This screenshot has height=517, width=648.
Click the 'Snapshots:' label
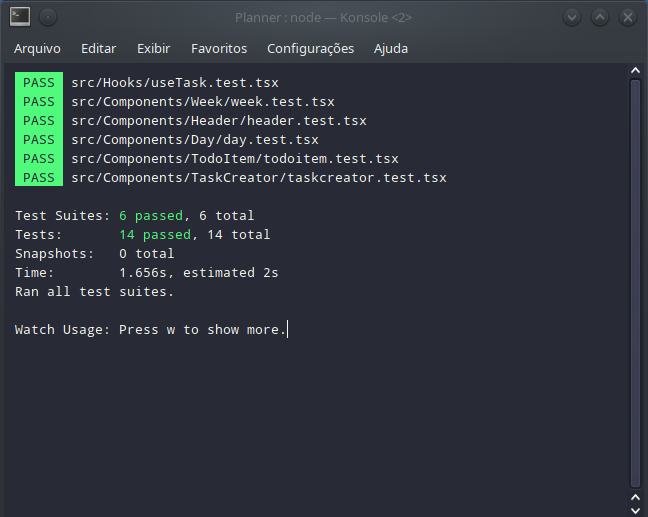click(55, 254)
